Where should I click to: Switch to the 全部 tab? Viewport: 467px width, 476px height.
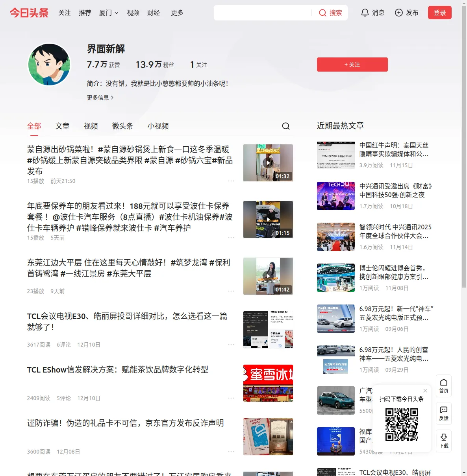(x=34, y=126)
